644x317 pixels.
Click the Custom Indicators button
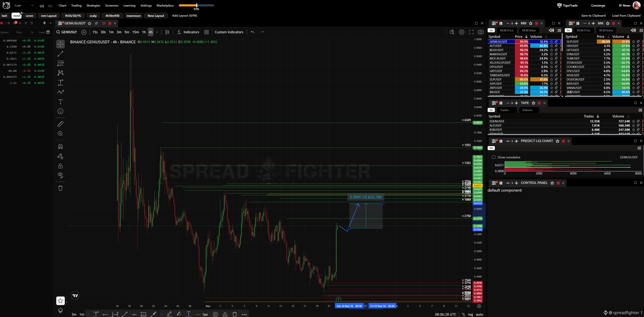point(229,32)
